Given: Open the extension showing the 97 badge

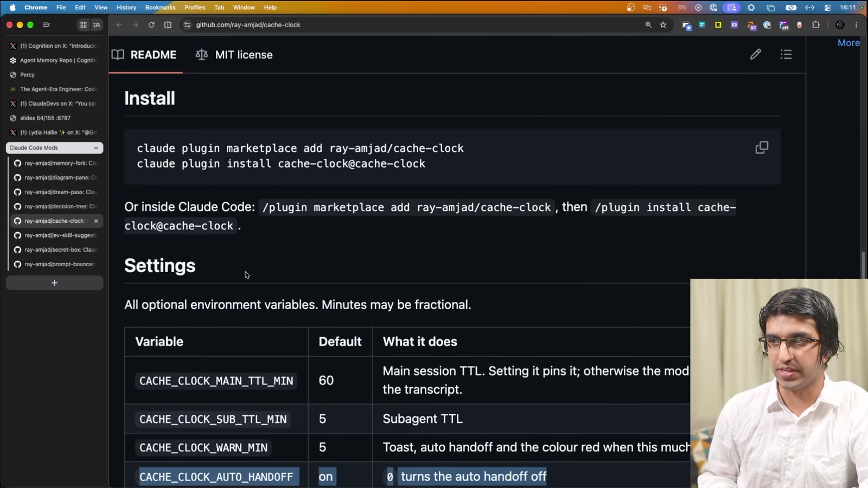Looking at the screenshot, I should pyautogui.click(x=751, y=25).
